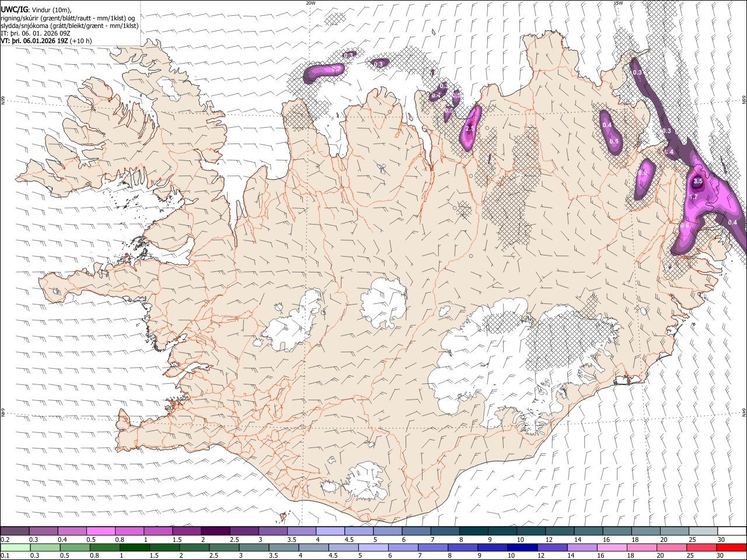The width and height of the screenshot is (747, 560).
Task: Click the "IT: þri. 06. 01. 2026 09Z" initial time line
Action: [36, 33]
